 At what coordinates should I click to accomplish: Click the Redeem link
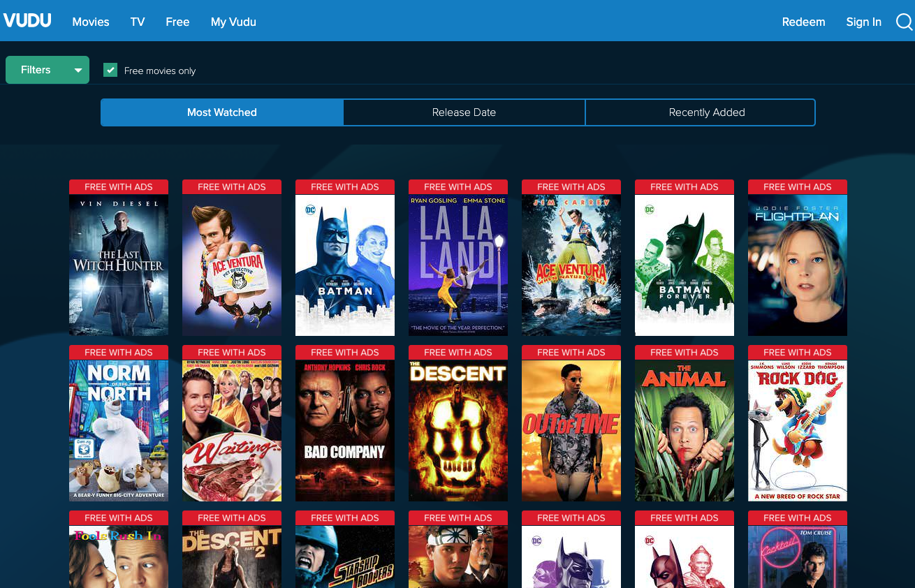click(803, 22)
